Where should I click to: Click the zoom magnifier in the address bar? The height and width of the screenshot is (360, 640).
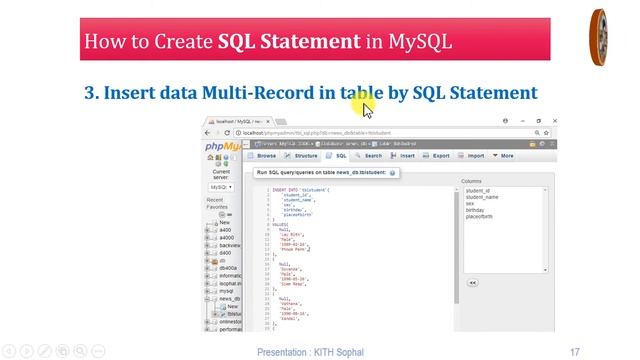coord(537,133)
